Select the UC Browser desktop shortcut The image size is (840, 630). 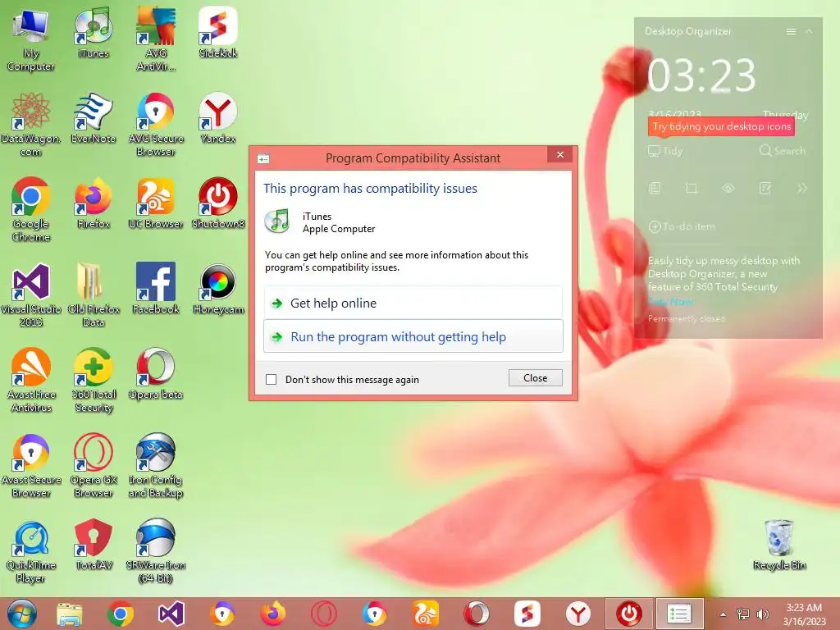point(155,203)
